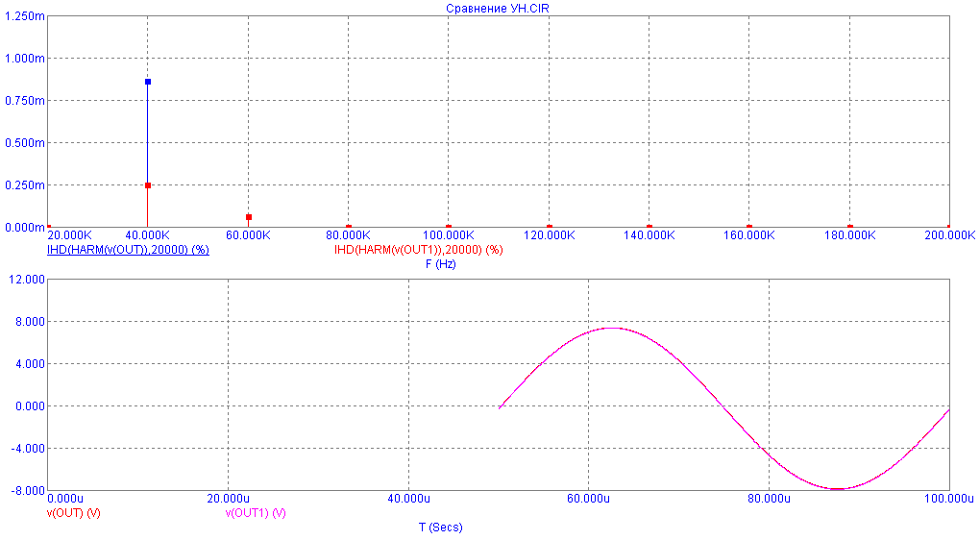Click the red 100 kHz harmonic marker
Image resolution: width=980 pixels, height=540 pixels.
pyautogui.click(x=449, y=226)
